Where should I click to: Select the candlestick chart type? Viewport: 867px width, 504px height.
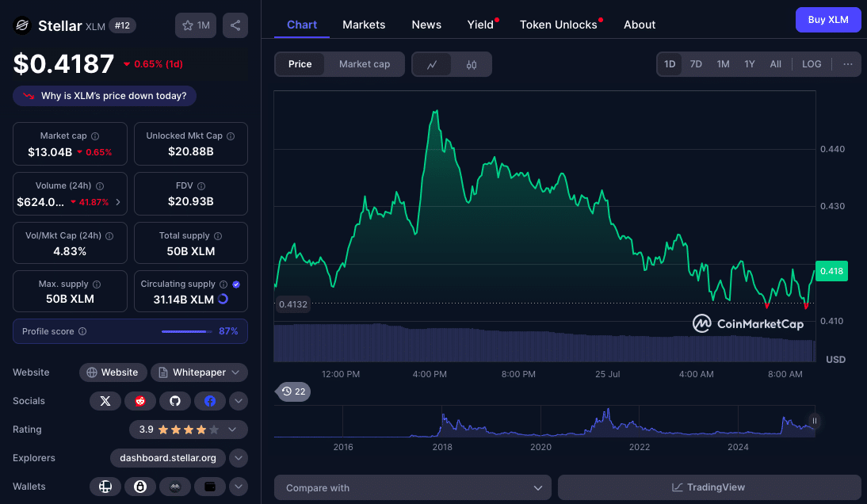tap(471, 64)
